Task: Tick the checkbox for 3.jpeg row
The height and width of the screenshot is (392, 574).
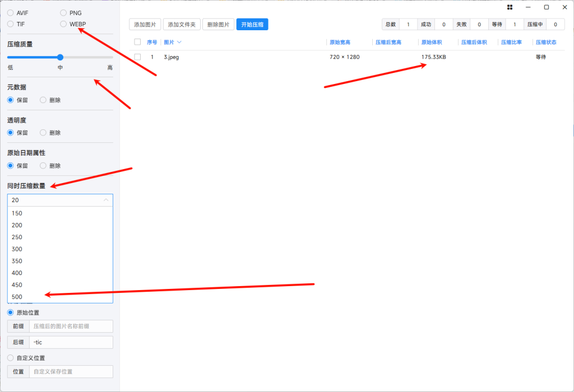Action: (x=137, y=57)
